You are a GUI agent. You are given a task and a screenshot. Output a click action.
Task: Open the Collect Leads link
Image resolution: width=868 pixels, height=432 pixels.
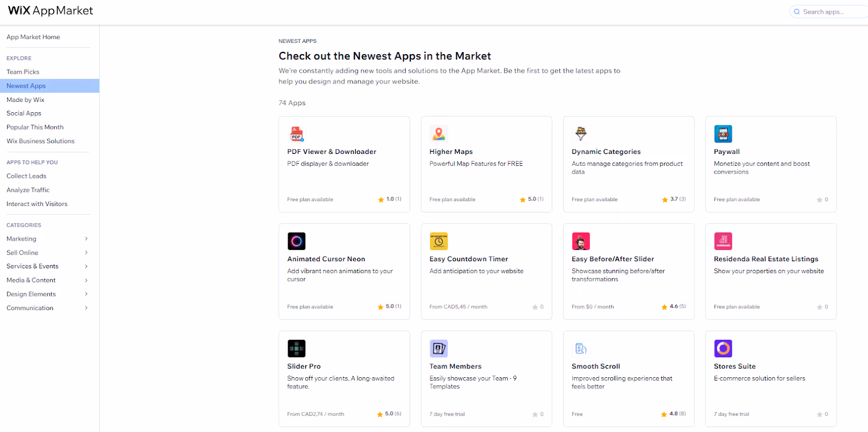pos(26,176)
